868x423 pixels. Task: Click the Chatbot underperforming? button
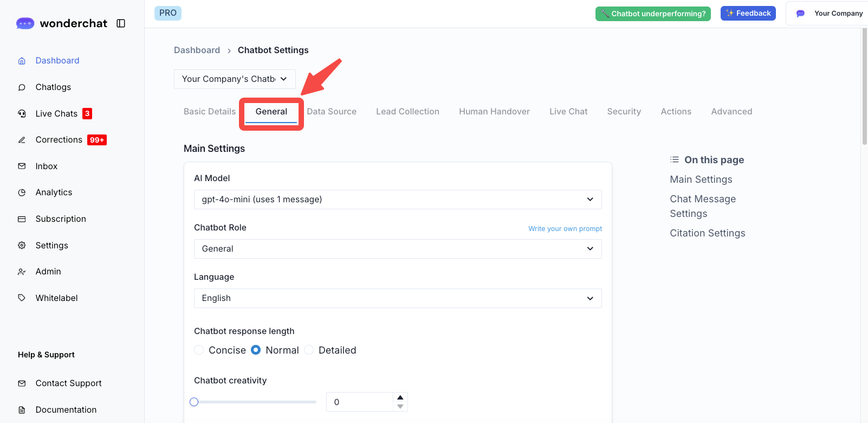click(x=653, y=14)
